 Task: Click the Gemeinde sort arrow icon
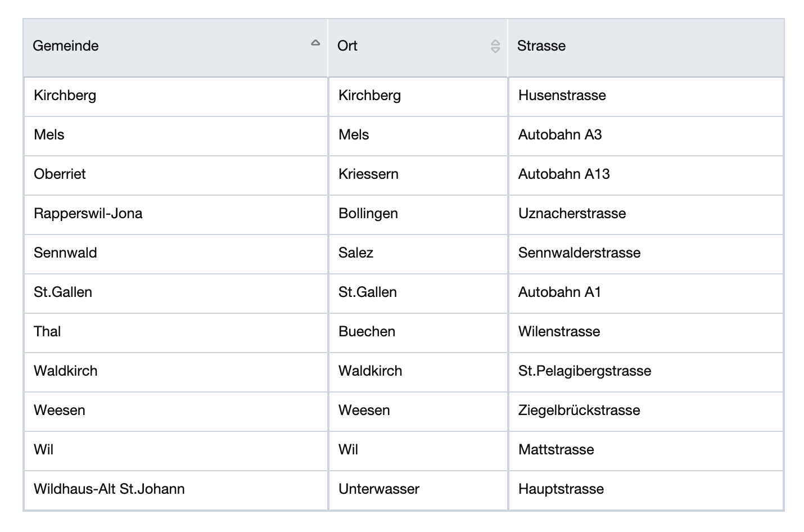(x=315, y=43)
